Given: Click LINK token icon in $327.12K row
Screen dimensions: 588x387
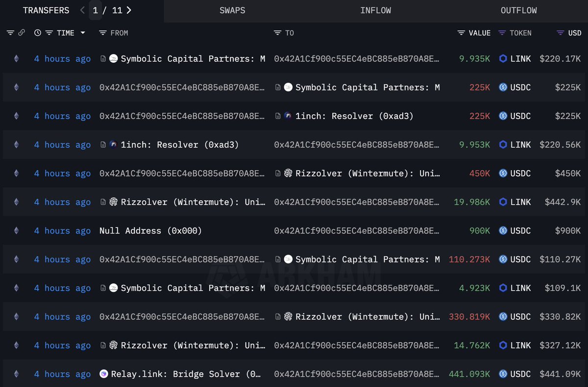Looking at the screenshot, I should point(503,345).
